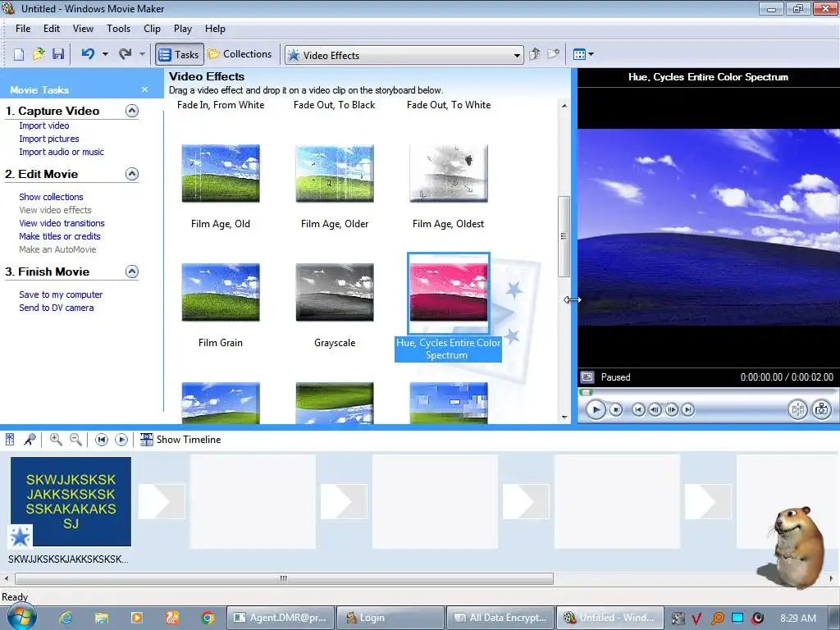Click the Split Clip icon
840x630 pixels.
[797, 410]
